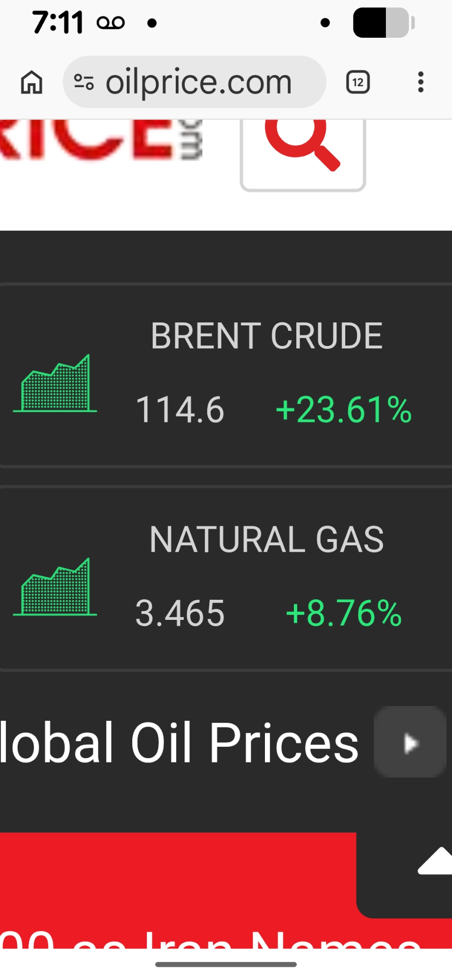452x980 pixels.
Task: Expand the arrow beside Global Oil Prices
Action: click(410, 742)
